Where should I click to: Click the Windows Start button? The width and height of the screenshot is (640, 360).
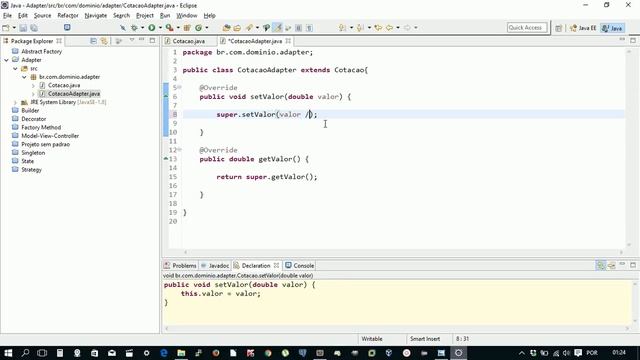pos(8,353)
